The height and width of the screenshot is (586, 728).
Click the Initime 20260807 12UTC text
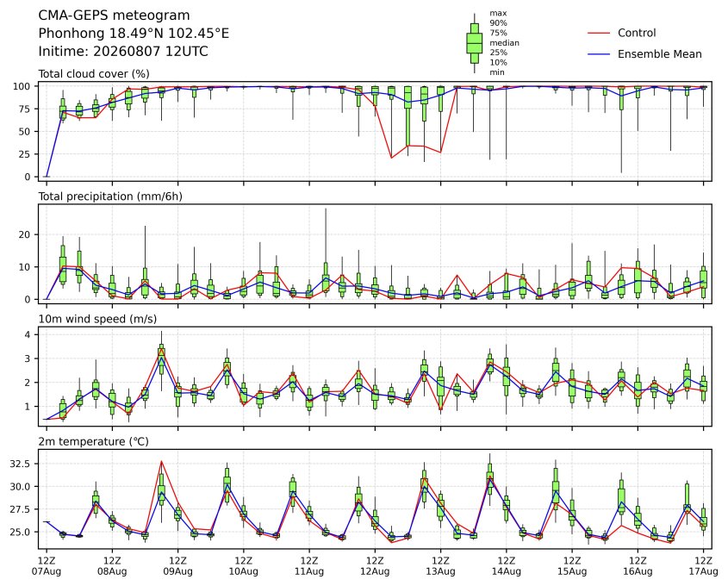[x=123, y=51]
